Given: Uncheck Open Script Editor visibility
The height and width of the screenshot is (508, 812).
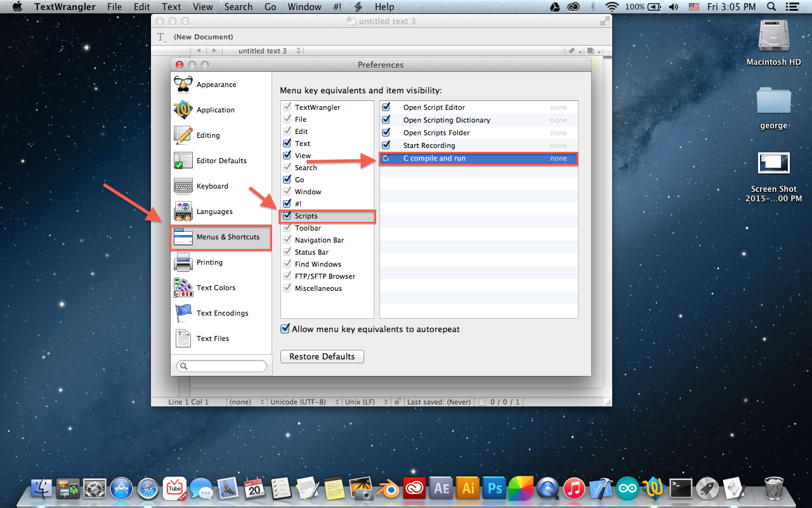Looking at the screenshot, I should coord(386,107).
